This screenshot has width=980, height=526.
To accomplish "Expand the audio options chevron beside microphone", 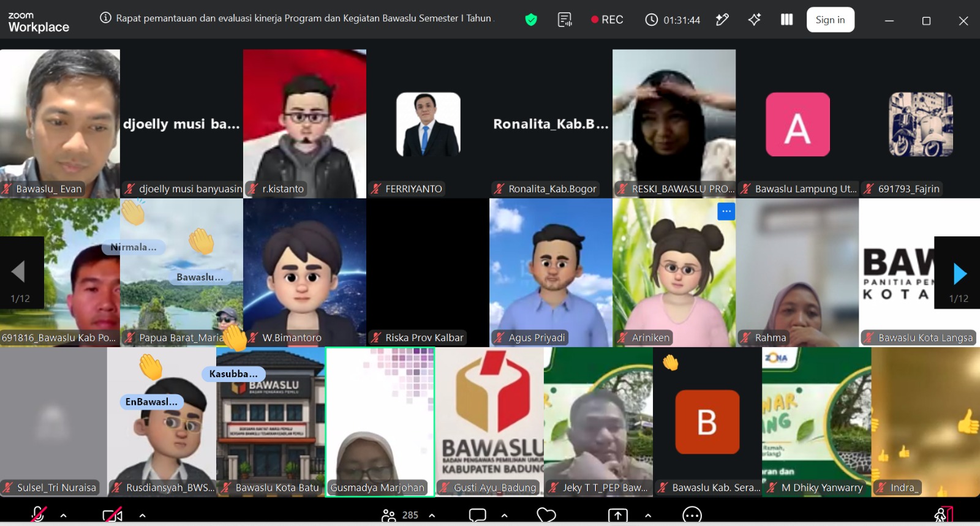I will click(64, 516).
